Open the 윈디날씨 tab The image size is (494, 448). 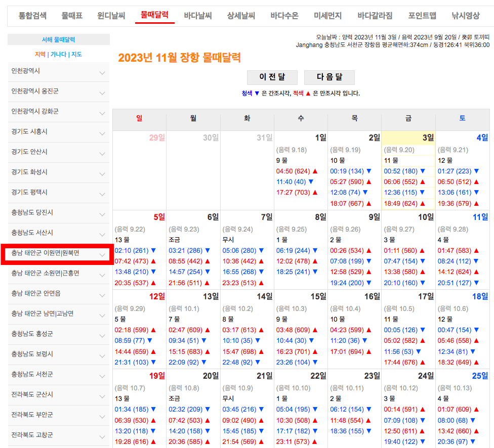(111, 16)
